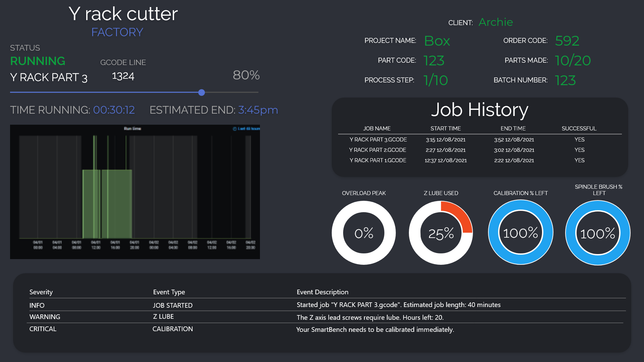
Task: Click the GCODE line number 1324
Action: coord(123,76)
